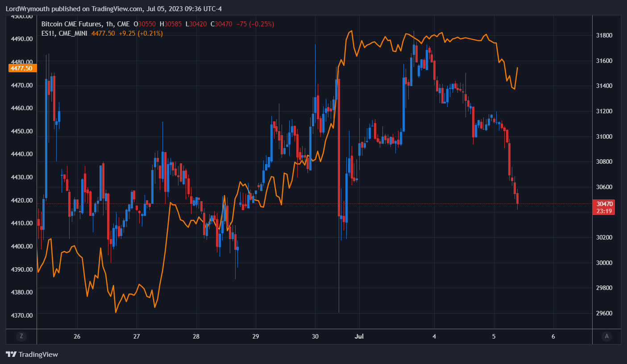This screenshot has height=364, width=627.
Task: Click the 31000 label on right price scale
Action: coord(604,136)
